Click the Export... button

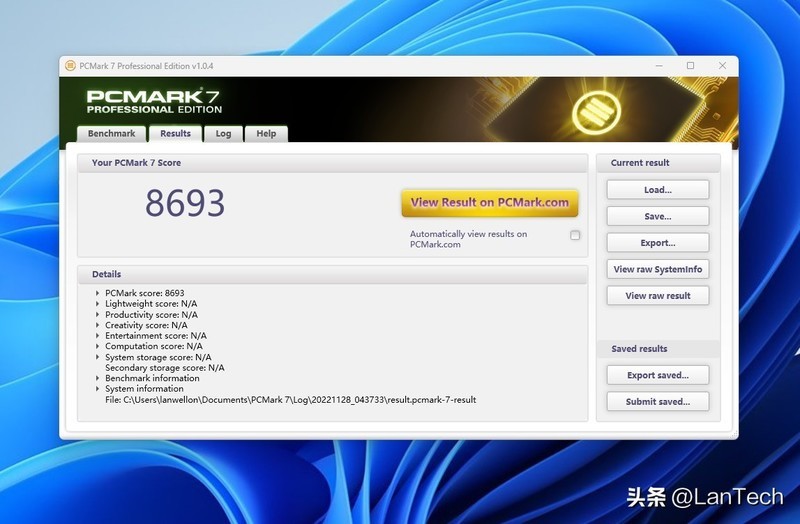pos(658,243)
